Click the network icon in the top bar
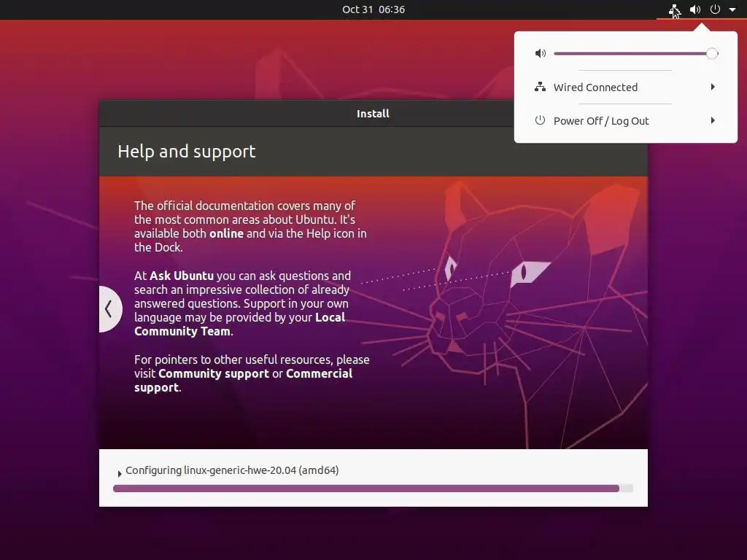747x560 pixels. [x=674, y=9]
